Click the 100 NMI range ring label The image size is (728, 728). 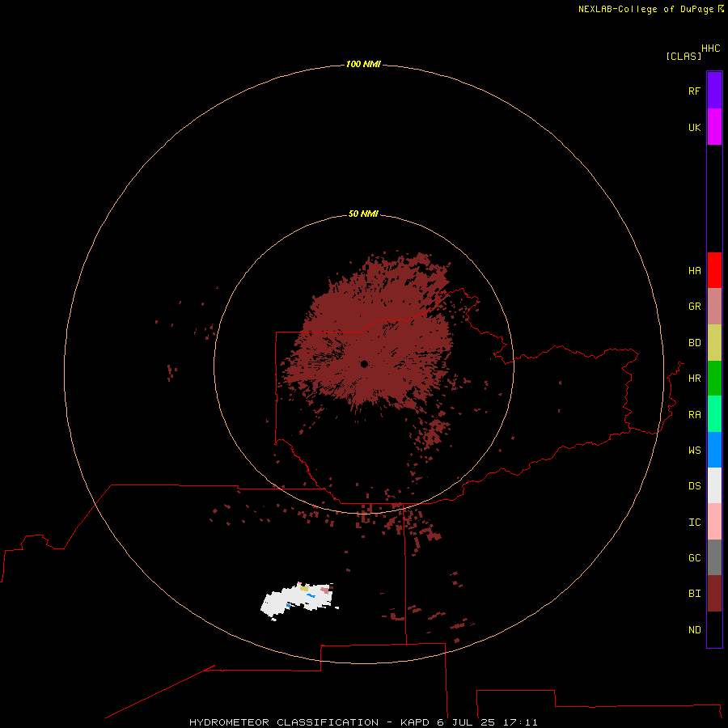363,64
